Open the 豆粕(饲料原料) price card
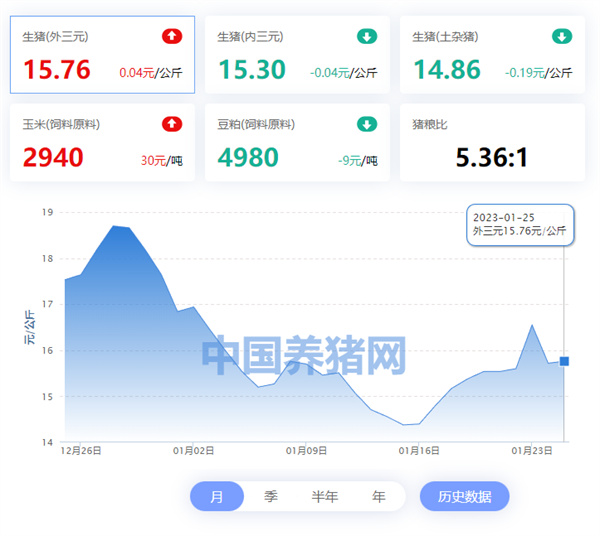This screenshot has width=600, height=536. pyautogui.click(x=297, y=143)
